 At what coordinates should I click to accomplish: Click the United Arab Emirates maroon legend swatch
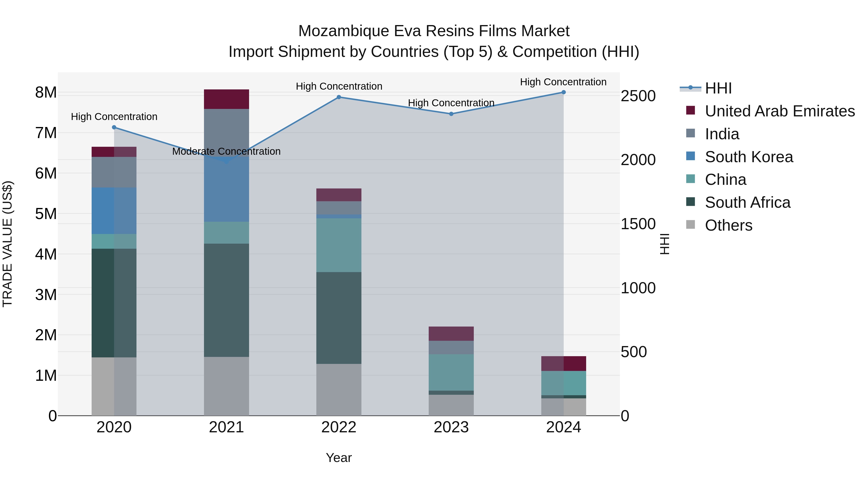691,110
